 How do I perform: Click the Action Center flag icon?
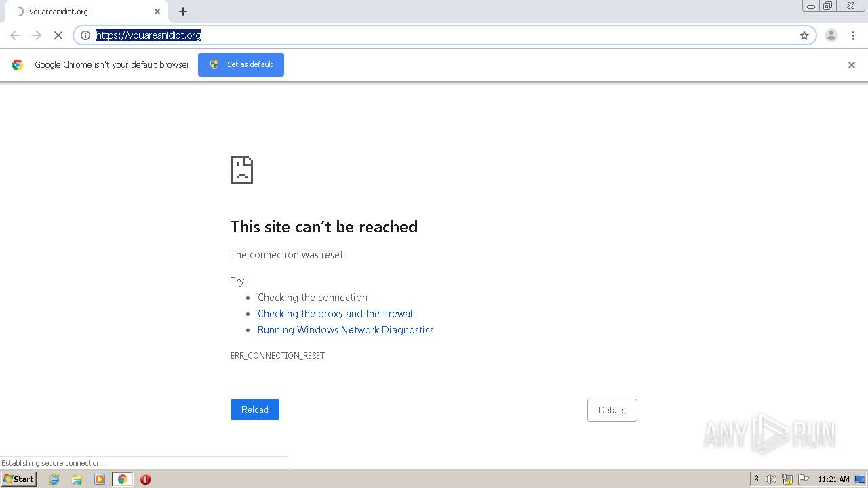(804, 479)
